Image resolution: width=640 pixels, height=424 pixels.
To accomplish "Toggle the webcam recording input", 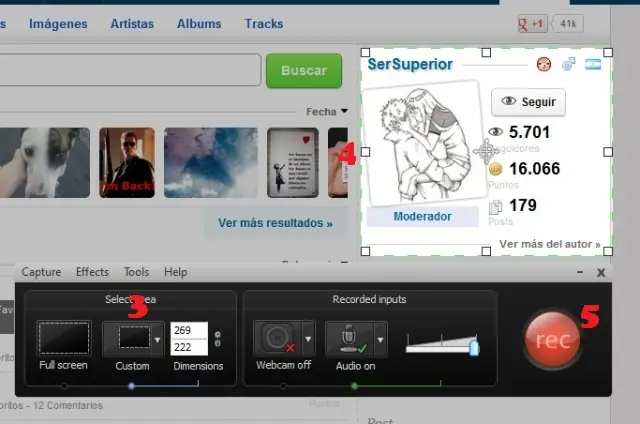I will [278, 338].
